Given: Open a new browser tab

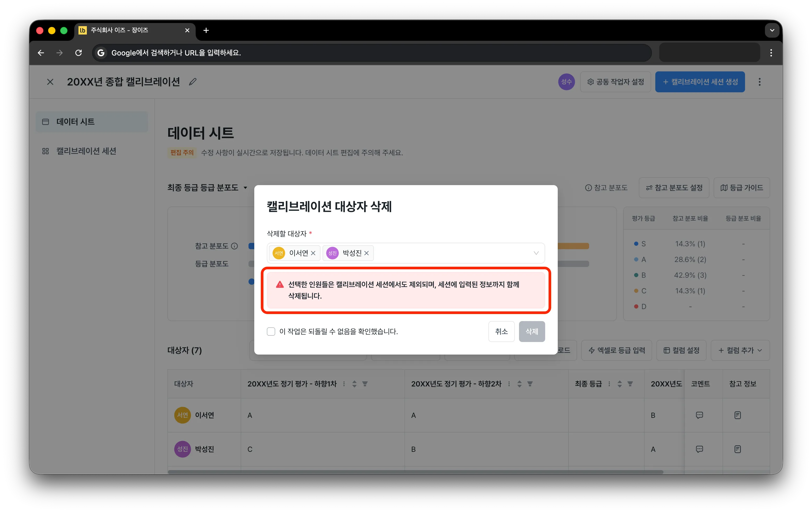Looking at the screenshot, I should click(206, 30).
